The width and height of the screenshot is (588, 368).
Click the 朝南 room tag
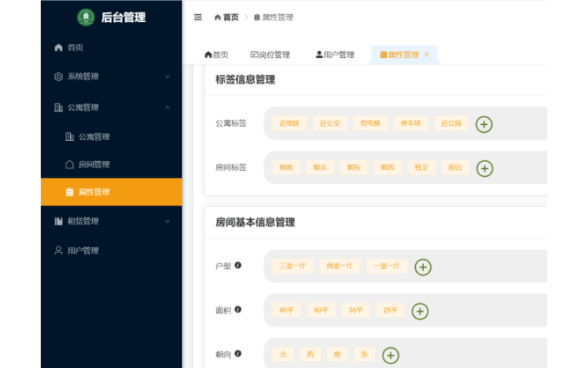[x=286, y=168]
